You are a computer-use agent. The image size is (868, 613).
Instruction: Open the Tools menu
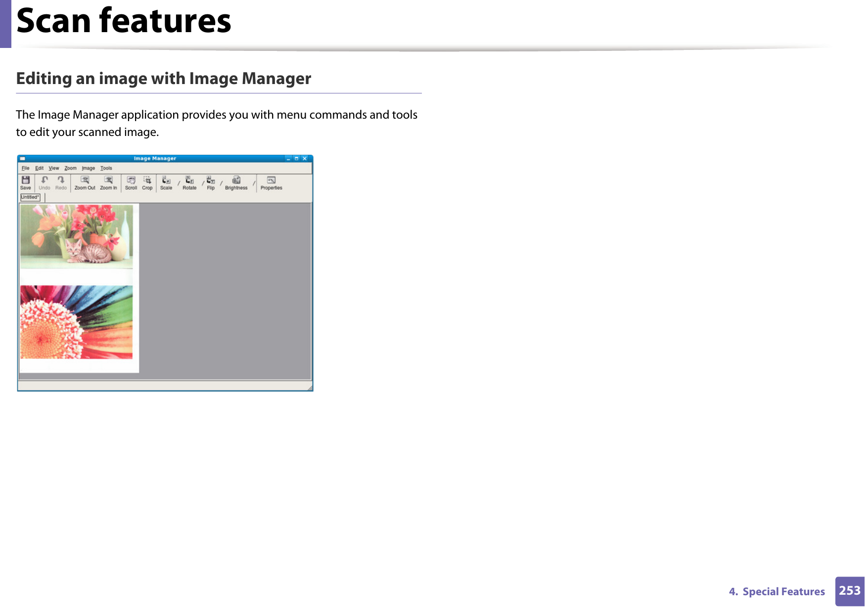(x=106, y=168)
